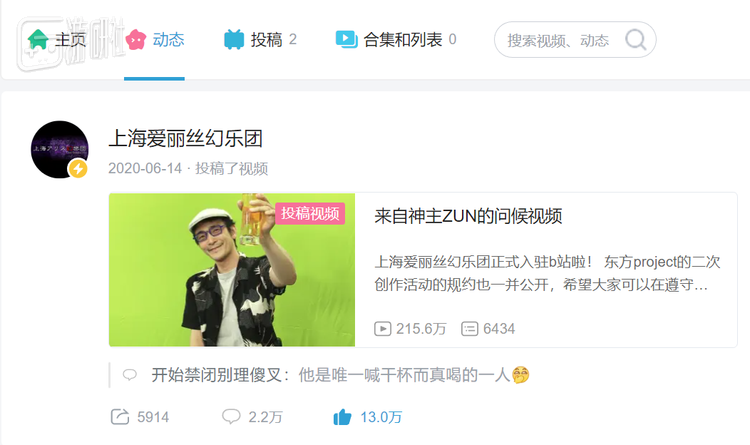This screenshot has width=750, height=445.
Task: Open video title 来自神主ZUN的问候视频
Action: [x=468, y=216]
